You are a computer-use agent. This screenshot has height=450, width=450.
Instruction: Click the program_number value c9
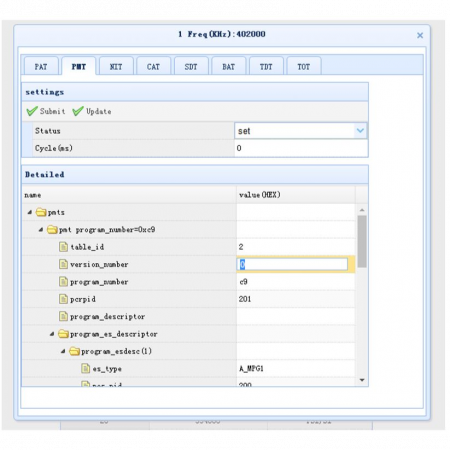[243, 282]
